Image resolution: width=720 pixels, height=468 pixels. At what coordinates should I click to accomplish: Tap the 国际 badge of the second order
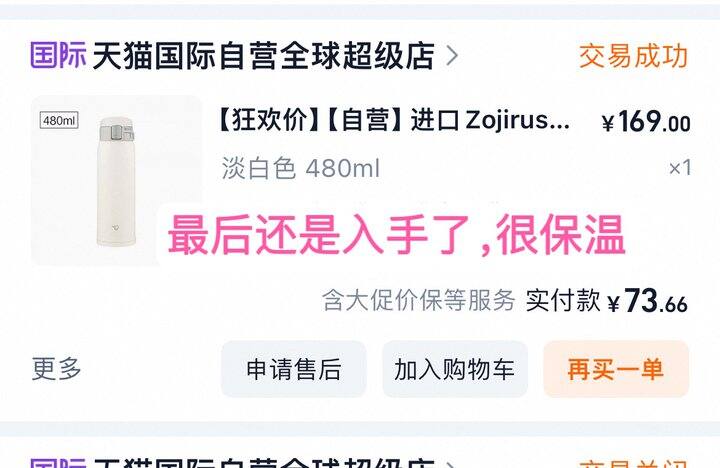[x=58, y=462]
